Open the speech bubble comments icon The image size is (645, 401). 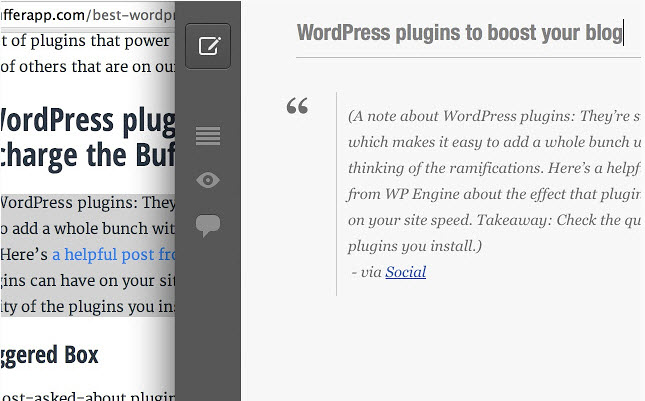click(208, 225)
